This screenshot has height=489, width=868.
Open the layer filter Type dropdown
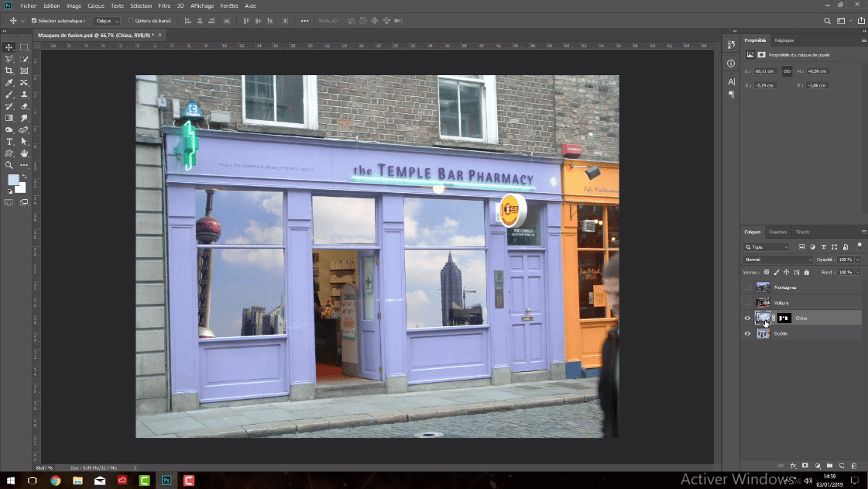tap(767, 247)
